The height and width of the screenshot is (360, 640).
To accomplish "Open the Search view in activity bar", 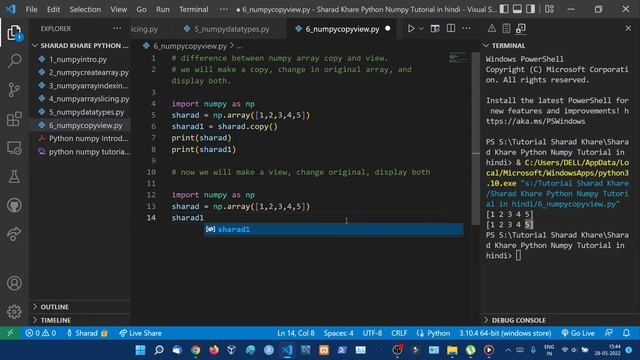I will pyautogui.click(x=14, y=61).
